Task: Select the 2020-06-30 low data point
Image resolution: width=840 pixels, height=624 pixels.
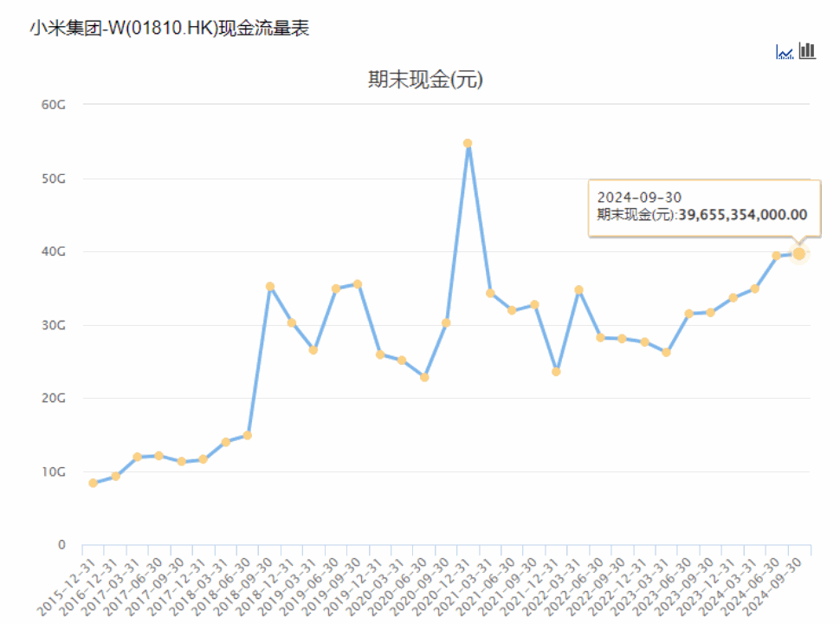Action: (x=424, y=377)
